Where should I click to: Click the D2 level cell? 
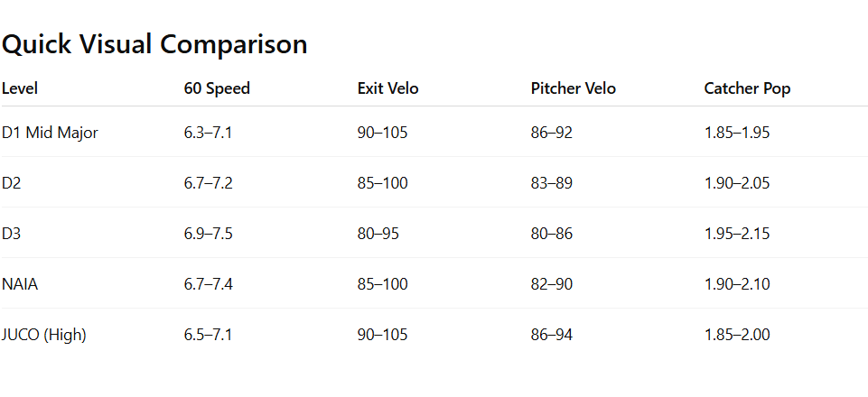12,183
